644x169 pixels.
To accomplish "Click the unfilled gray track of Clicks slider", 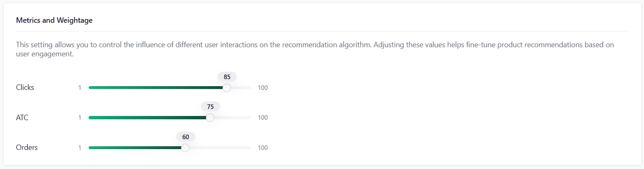I will [241, 88].
